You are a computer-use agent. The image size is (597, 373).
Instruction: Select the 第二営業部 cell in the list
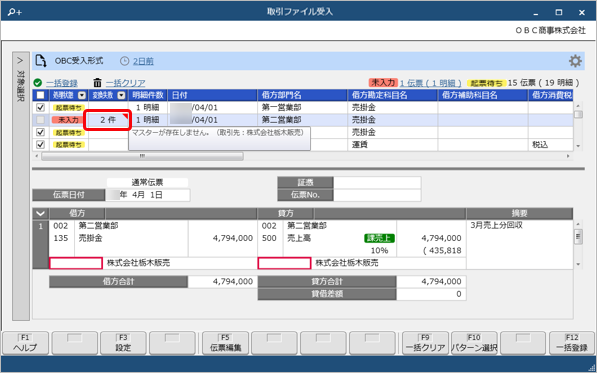pos(303,120)
